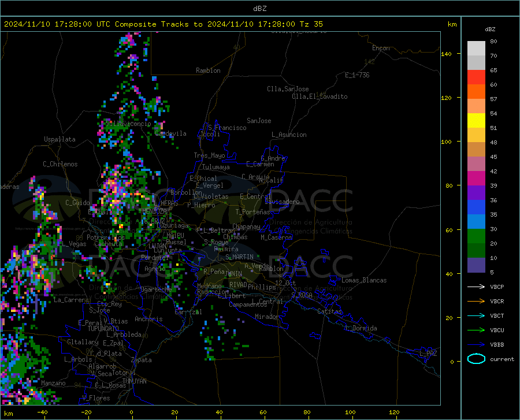Click the Catitas place label
The height and width of the screenshot is (420, 520).
[329, 311]
